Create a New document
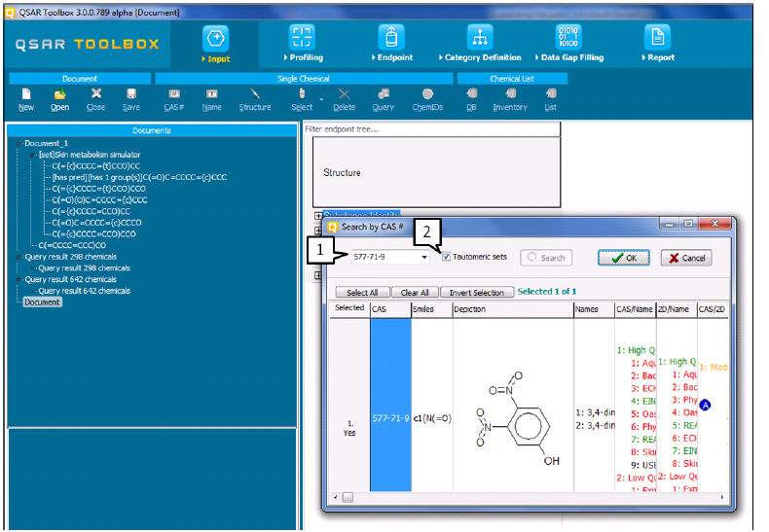 26,99
